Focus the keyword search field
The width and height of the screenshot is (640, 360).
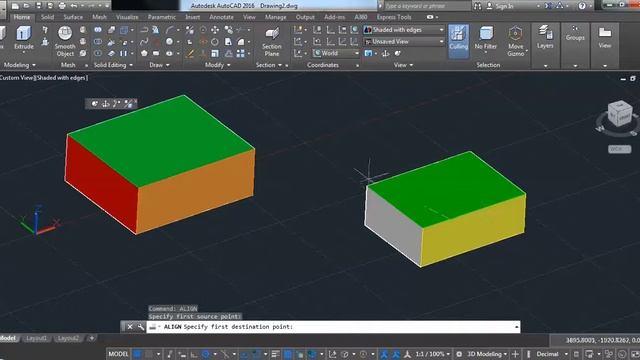tap(427, 6)
